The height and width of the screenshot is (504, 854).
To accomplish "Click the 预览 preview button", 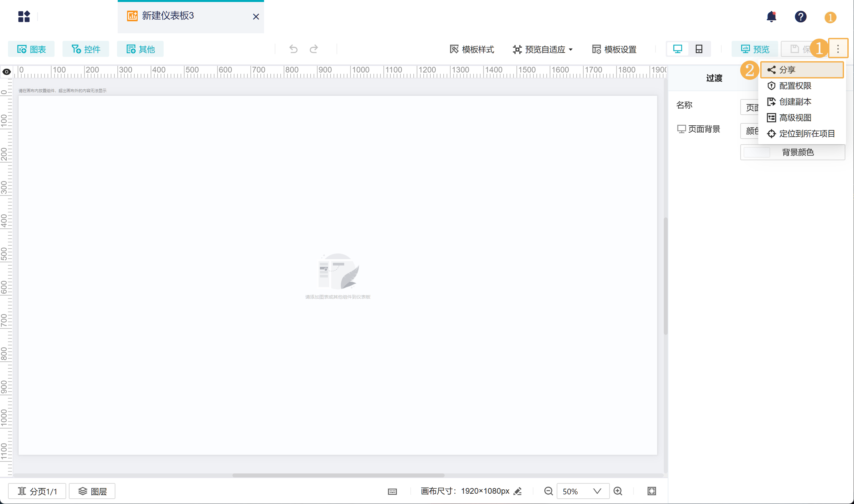I will click(755, 49).
